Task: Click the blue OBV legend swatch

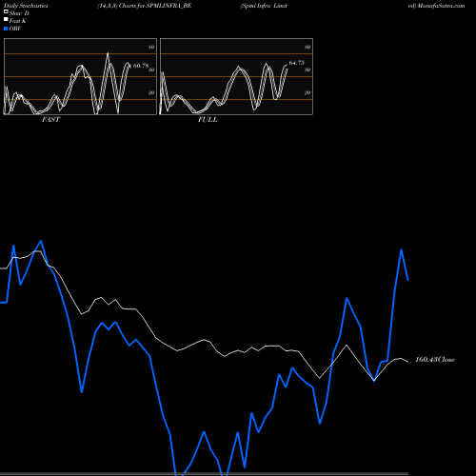Action: pos(6,29)
